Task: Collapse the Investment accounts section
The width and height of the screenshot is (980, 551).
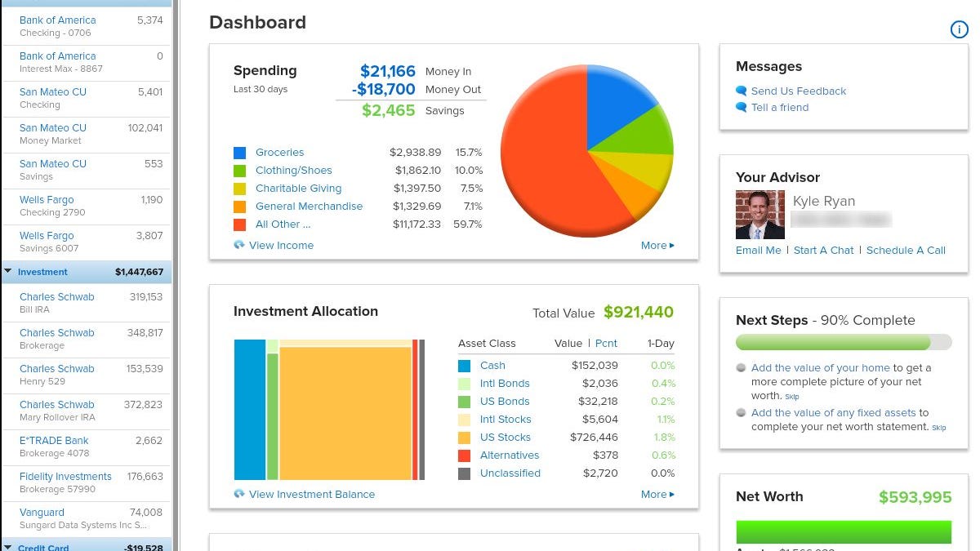Action: tap(8, 272)
